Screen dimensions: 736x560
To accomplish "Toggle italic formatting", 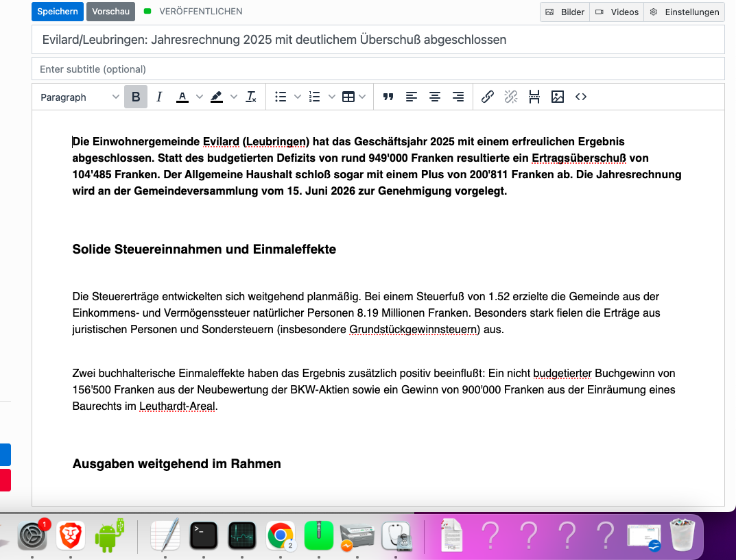I will pyautogui.click(x=159, y=97).
